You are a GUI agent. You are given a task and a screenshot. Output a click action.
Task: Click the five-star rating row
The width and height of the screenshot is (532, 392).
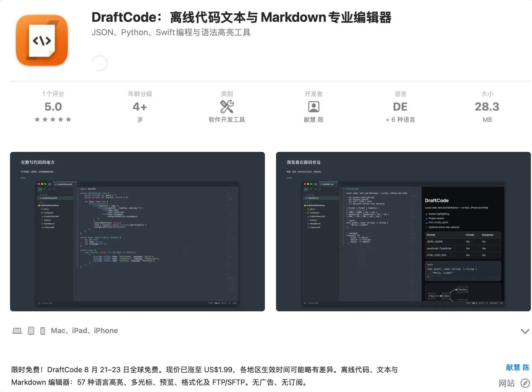[53, 119]
